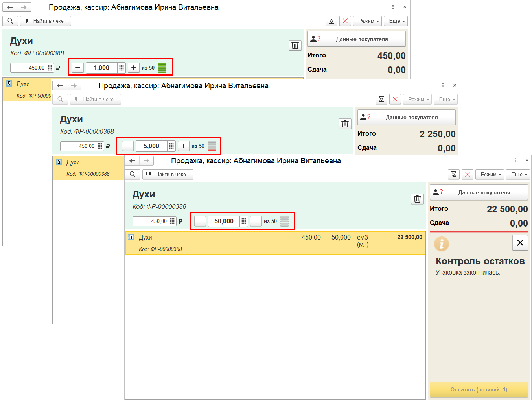The width and height of the screenshot is (532, 400).
Task: Dismiss the Контроль остатков notification with its X
Action: 520,243
